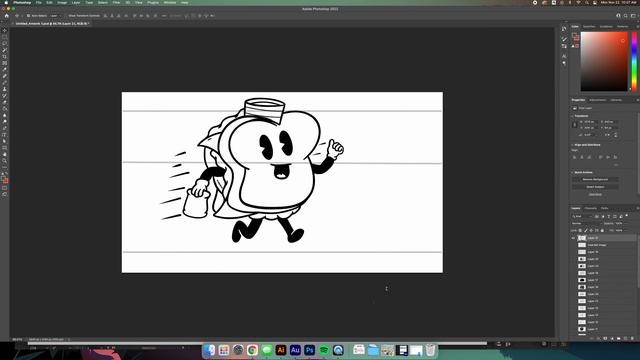Screen dimensions: 640x360
Task: Select the Spot Healing Brush tool
Action: click(x=4, y=76)
